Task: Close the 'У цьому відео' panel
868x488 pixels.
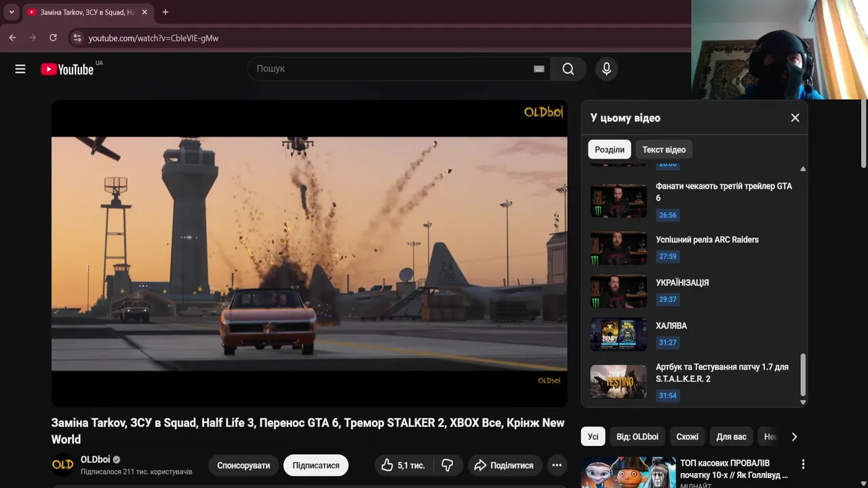Action: (x=795, y=118)
